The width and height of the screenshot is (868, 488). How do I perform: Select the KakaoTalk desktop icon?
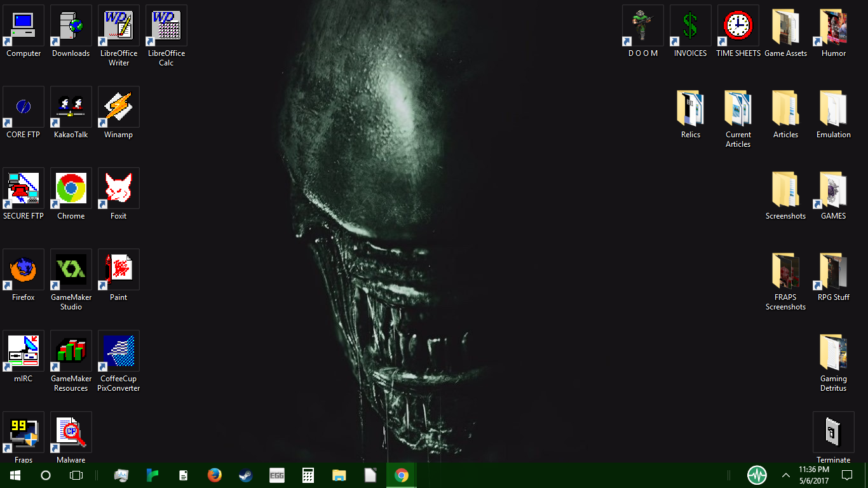click(x=71, y=107)
